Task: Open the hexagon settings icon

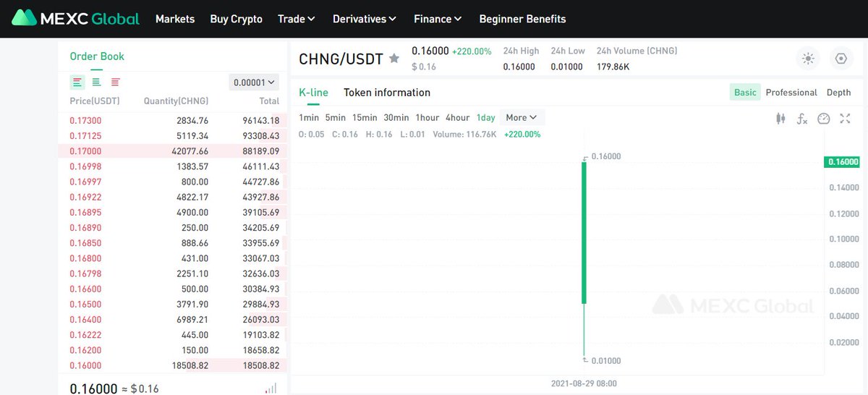Action: (x=841, y=59)
